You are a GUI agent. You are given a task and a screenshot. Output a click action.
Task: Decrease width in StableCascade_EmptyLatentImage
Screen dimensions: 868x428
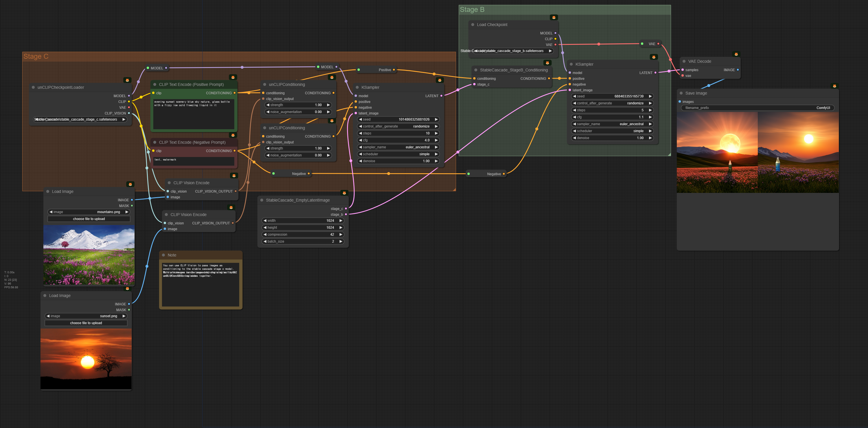(x=265, y=221)
